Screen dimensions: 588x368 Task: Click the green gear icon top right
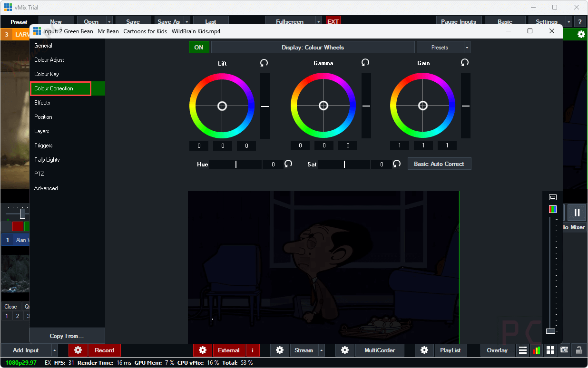[581, 34]
